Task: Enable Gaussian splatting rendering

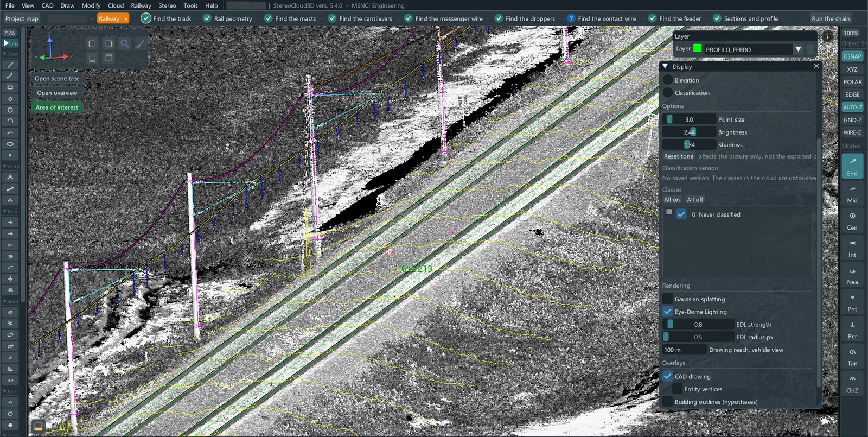Action: point(668,299)
